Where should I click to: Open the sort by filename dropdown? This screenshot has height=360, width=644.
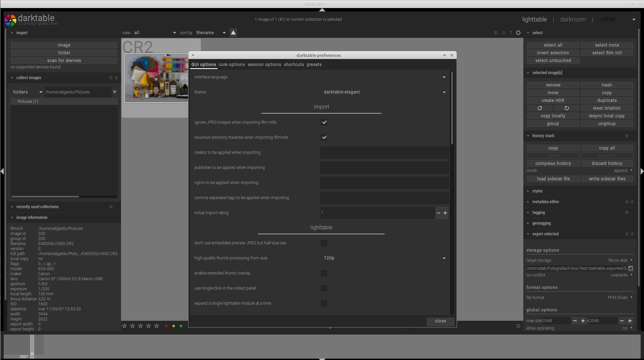211,33
